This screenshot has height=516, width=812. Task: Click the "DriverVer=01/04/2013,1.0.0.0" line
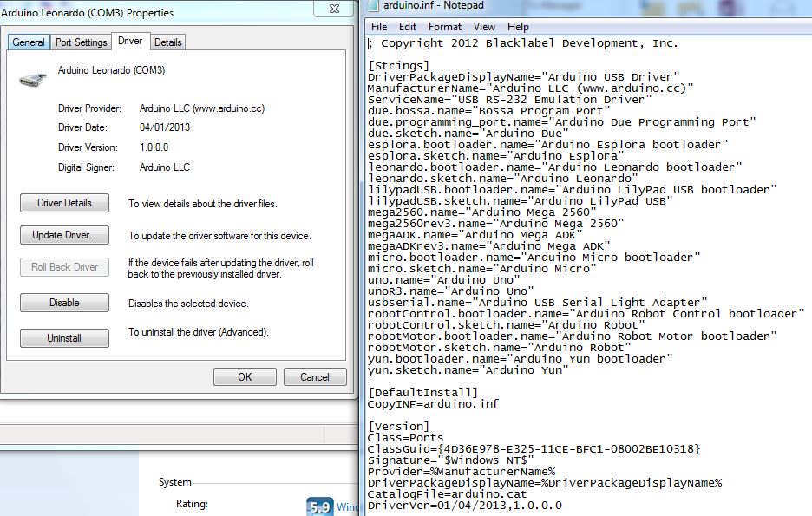(464, 506)
